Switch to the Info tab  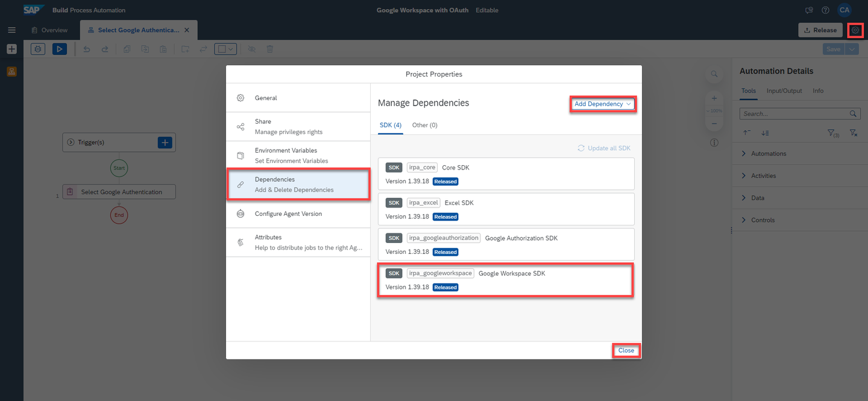click(x=818, y=91)
